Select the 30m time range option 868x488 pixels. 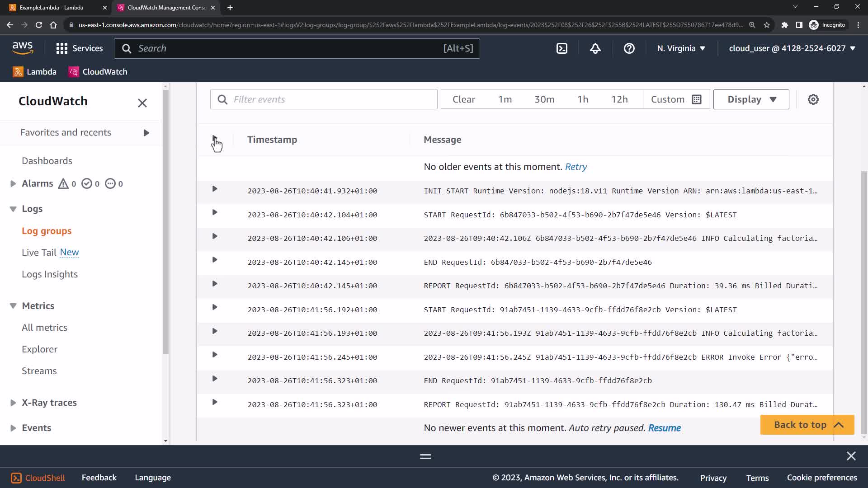point(544,99)
